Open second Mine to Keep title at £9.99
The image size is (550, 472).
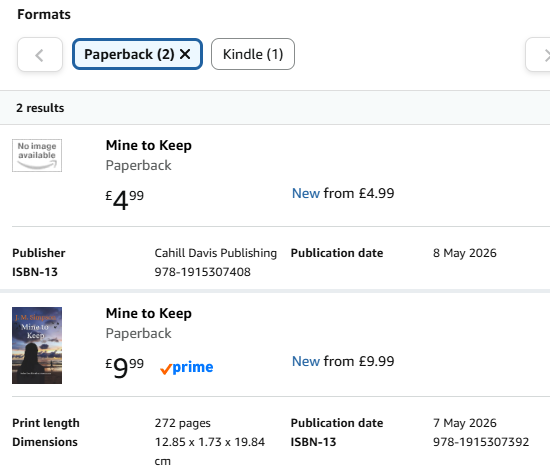(x=149, y=313)
